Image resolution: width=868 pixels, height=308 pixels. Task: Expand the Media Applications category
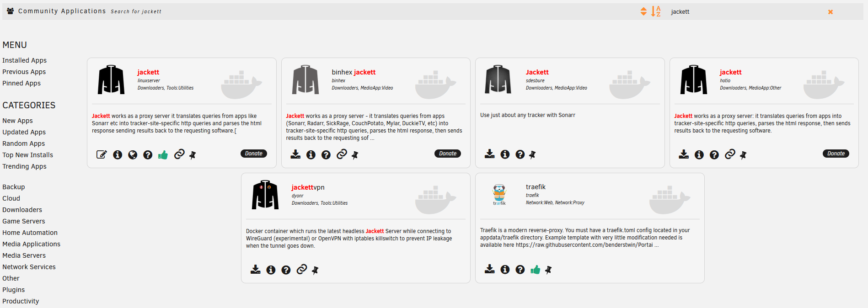click(32, 244)
